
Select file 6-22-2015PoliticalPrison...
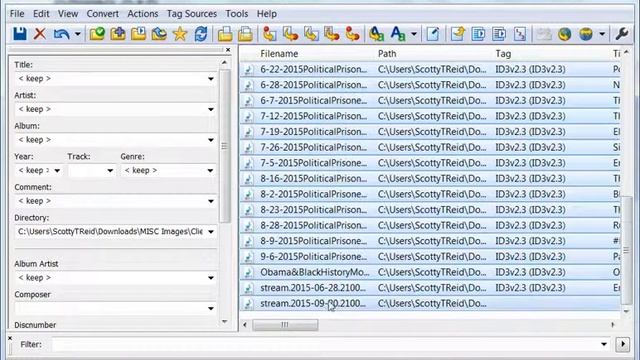[x=313, y=69]
